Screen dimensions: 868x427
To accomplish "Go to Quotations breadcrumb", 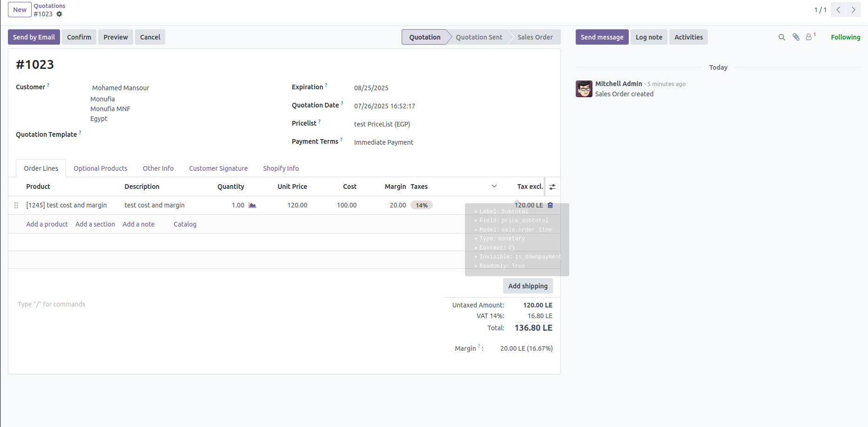I will (x=49, y=6).
